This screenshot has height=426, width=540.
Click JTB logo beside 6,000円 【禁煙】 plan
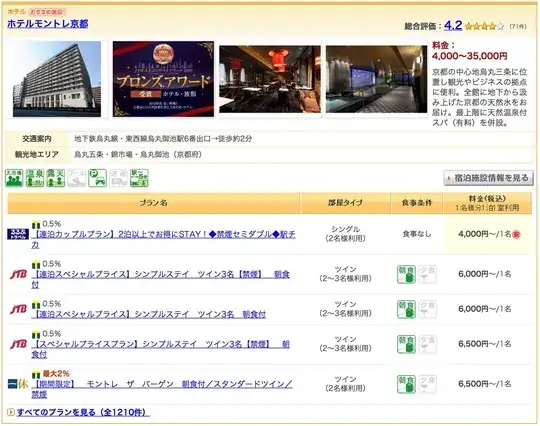click(19, 274)
